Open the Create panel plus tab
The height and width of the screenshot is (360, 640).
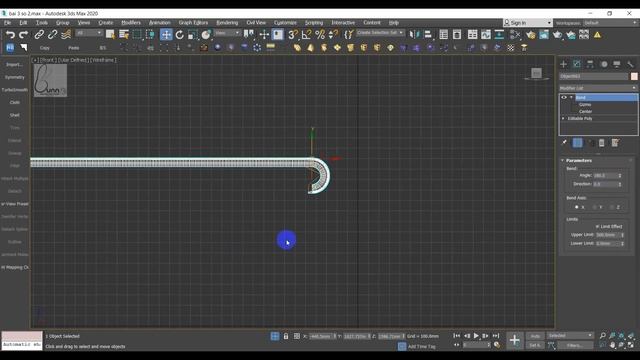[564, 64]
